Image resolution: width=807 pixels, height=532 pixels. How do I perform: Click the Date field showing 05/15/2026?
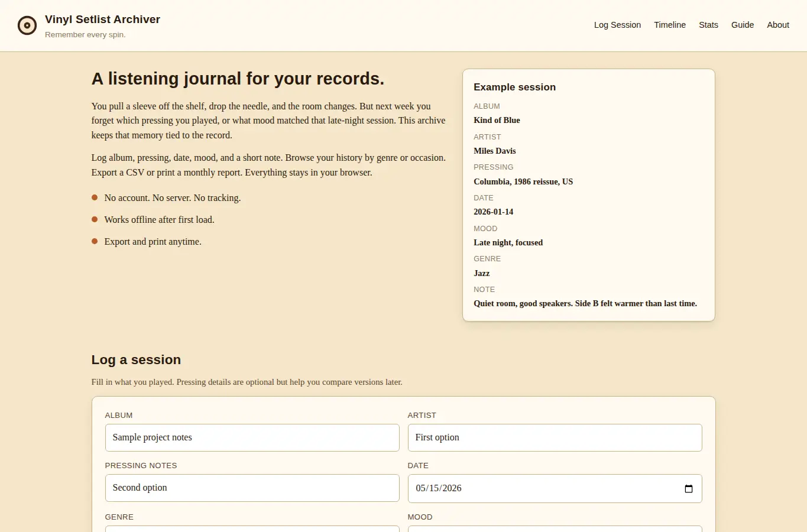coord(555,488)
